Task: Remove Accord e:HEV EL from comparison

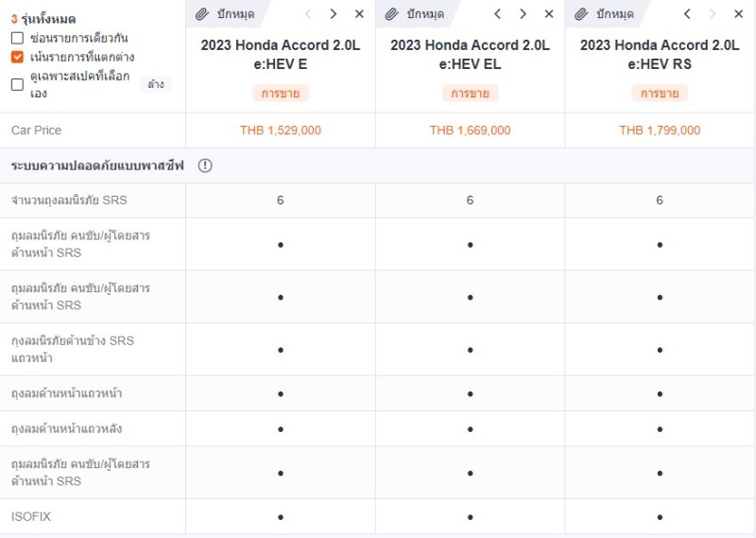Action: (x=549, y=14)
